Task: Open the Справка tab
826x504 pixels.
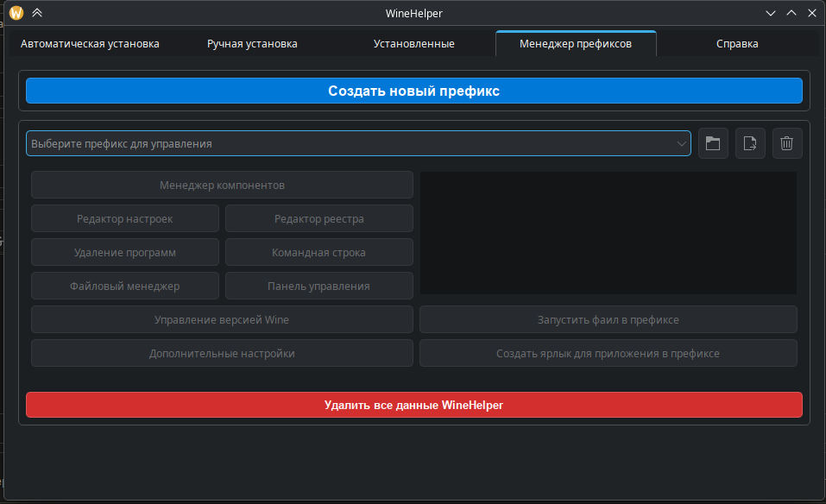Action: tap(737, 44)
